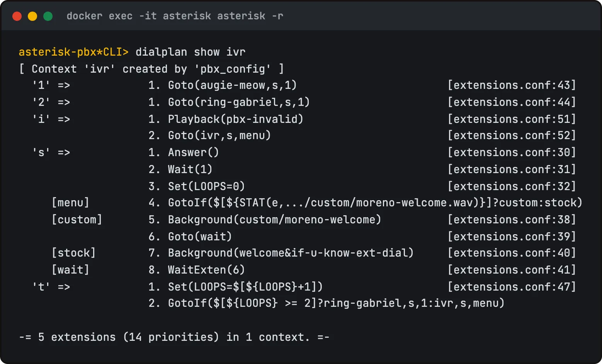The height and width of the screenshot is (364, 602).
Task: Click 'Goto(augie-meow,s,1)' text
Action: (232, 85)
